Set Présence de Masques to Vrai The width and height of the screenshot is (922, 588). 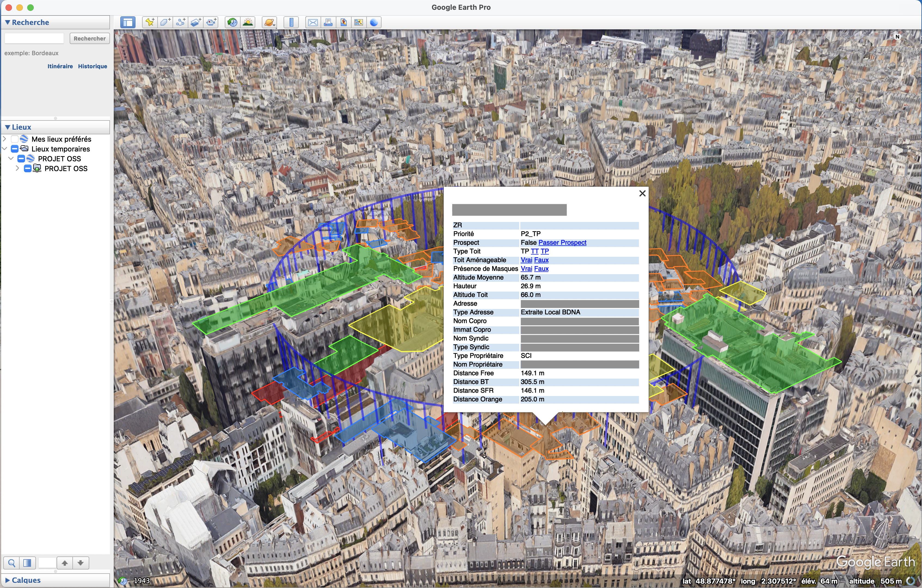[526, 269]
